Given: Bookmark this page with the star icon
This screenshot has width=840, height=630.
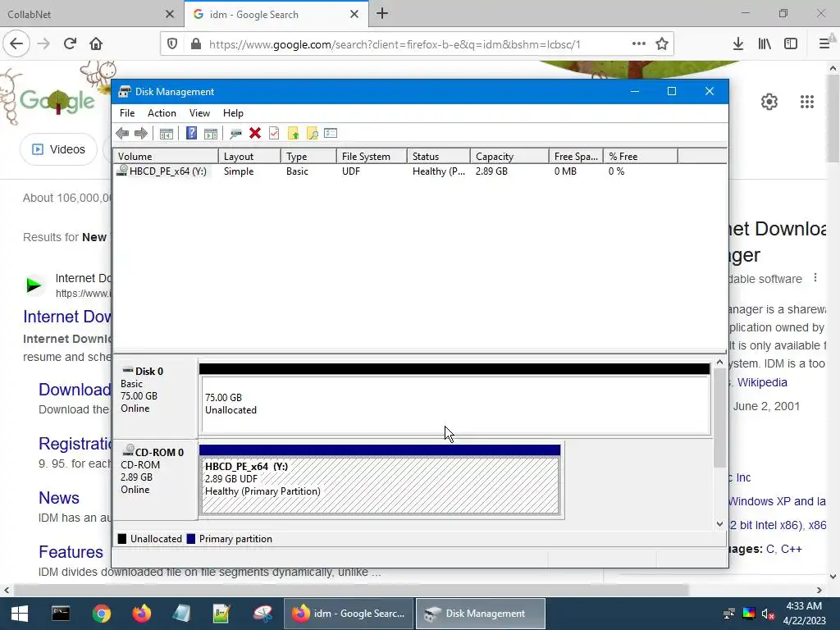Looking at the screenshot, I should [662, 44].
